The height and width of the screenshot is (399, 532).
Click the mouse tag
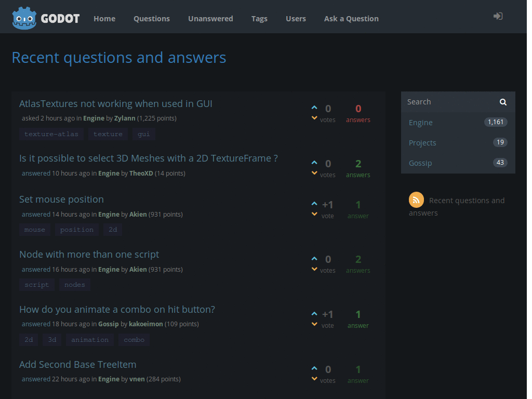pos(35,230)
